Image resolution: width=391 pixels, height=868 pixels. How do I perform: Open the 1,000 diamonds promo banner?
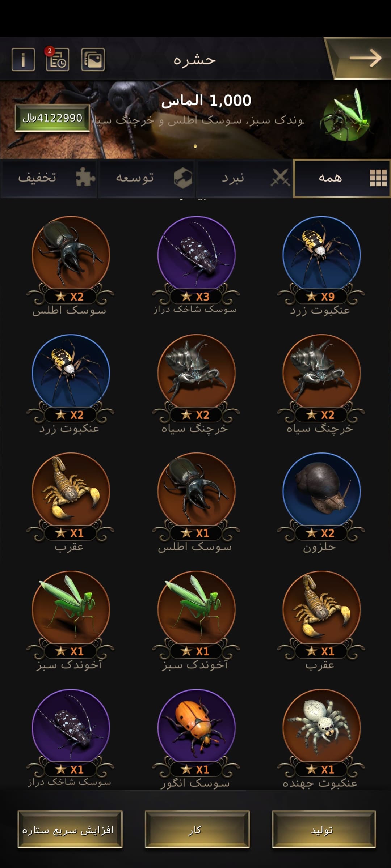tap(195, 119)
